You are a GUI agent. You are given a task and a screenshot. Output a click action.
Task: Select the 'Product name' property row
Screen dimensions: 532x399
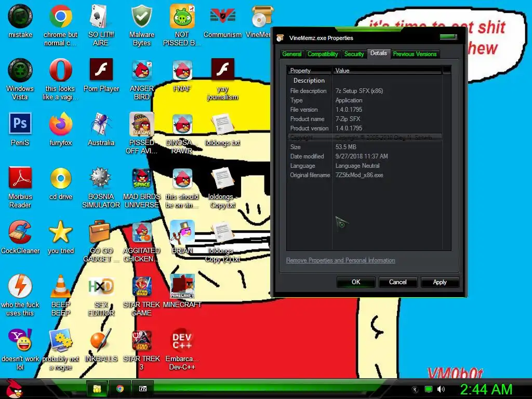(365, 119)
